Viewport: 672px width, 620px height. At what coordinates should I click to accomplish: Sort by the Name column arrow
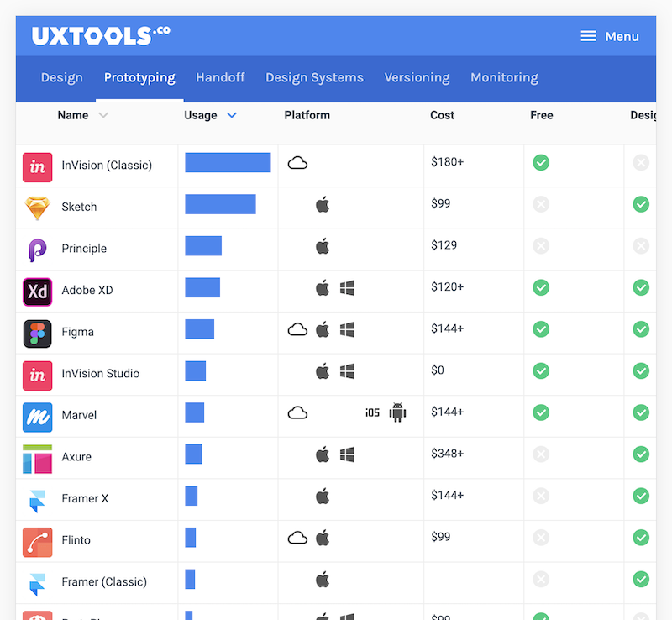coord(103,115)
